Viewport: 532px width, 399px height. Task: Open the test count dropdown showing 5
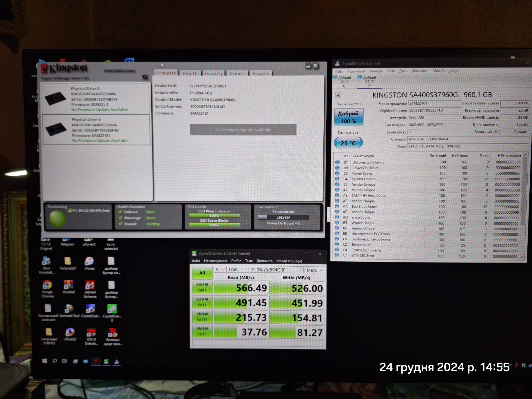[x=219, y=270]
